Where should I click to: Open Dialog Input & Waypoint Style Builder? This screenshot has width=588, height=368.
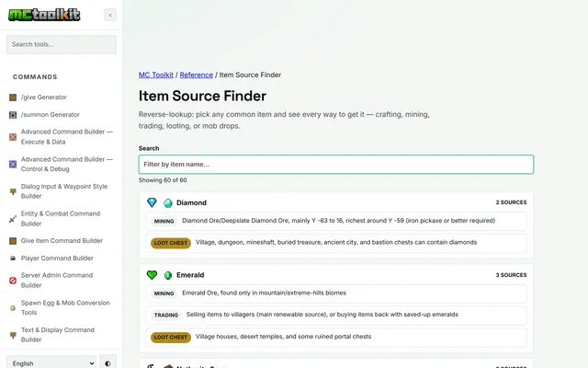point(64,191)
